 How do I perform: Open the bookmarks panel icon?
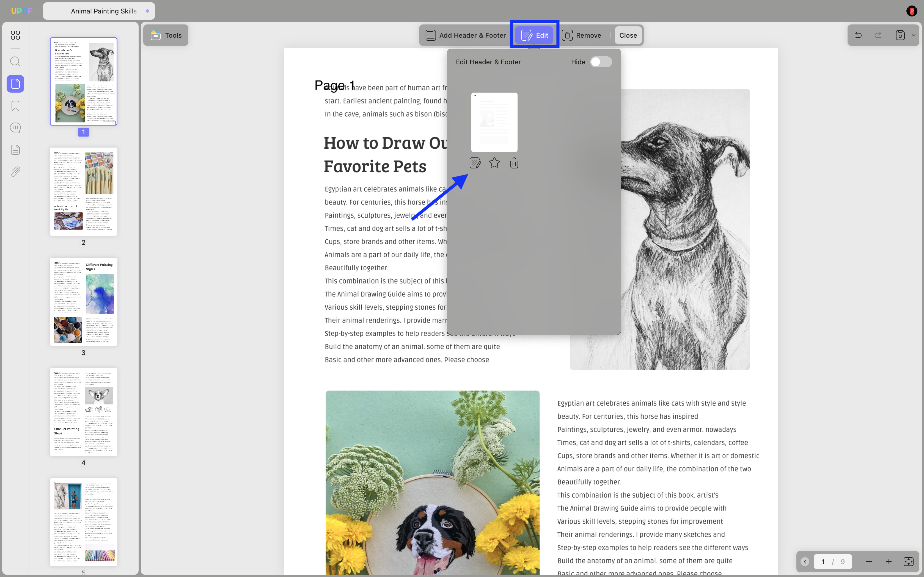click(x=15, y=106)
